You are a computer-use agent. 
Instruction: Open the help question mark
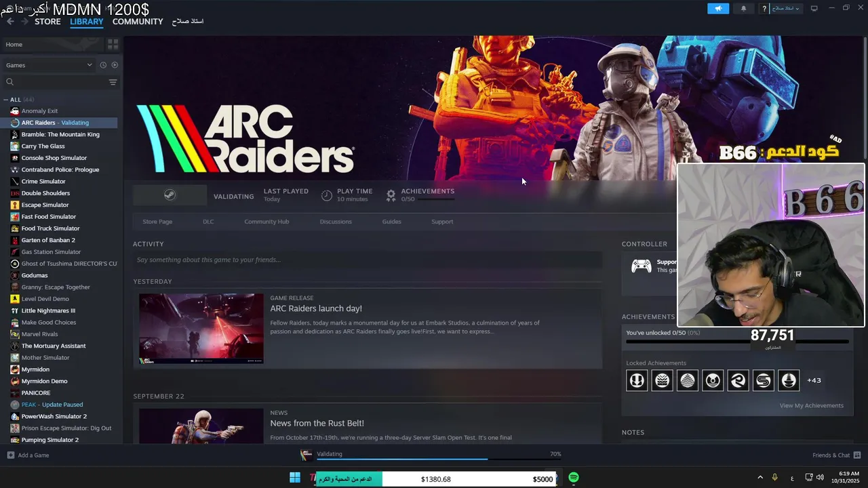point(764,9)
